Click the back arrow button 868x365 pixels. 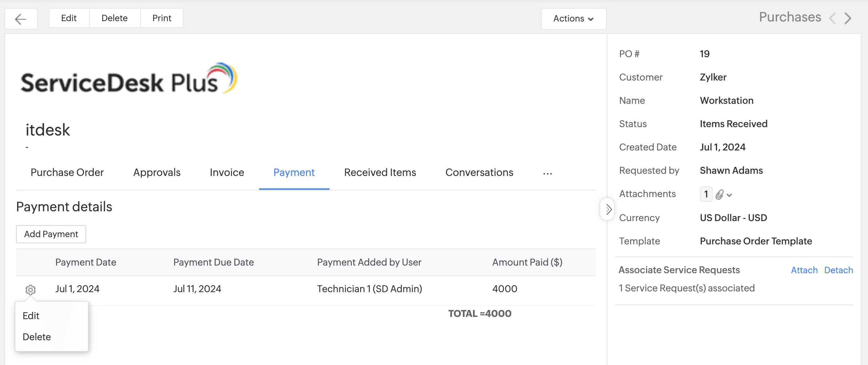[21, 19]
